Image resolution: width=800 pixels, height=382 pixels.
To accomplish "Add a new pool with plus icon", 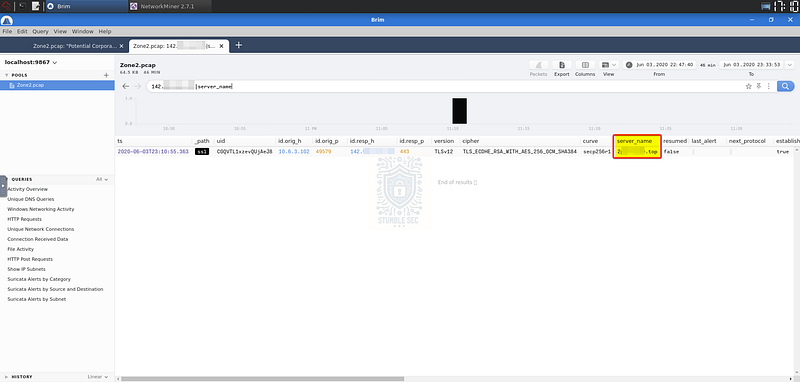I will (x=106, y=75).
